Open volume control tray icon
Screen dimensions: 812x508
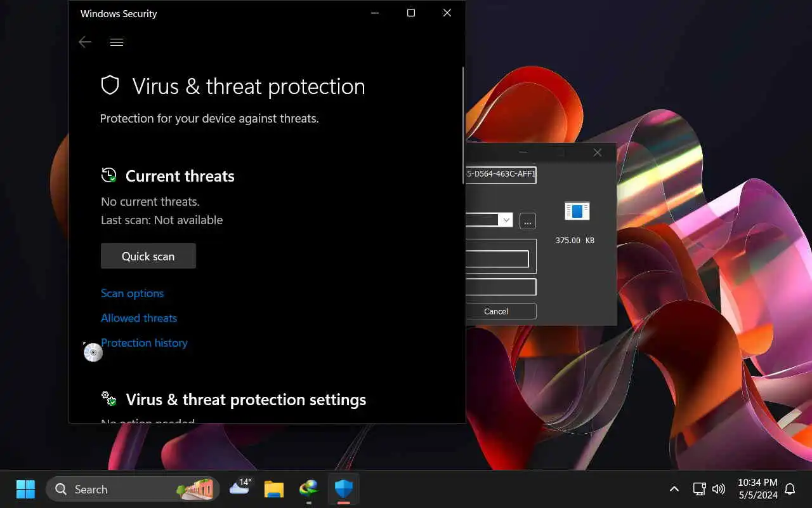coord(719,489)
